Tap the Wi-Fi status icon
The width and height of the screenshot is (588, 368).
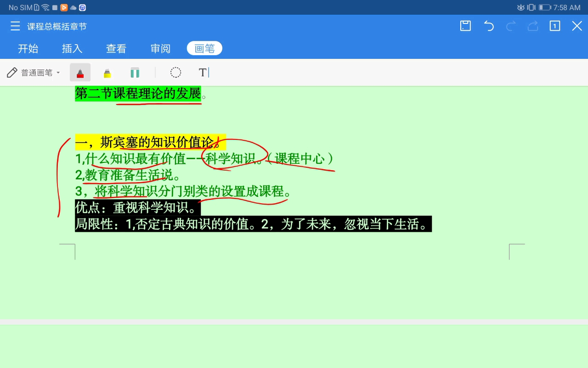pos(45,7)
